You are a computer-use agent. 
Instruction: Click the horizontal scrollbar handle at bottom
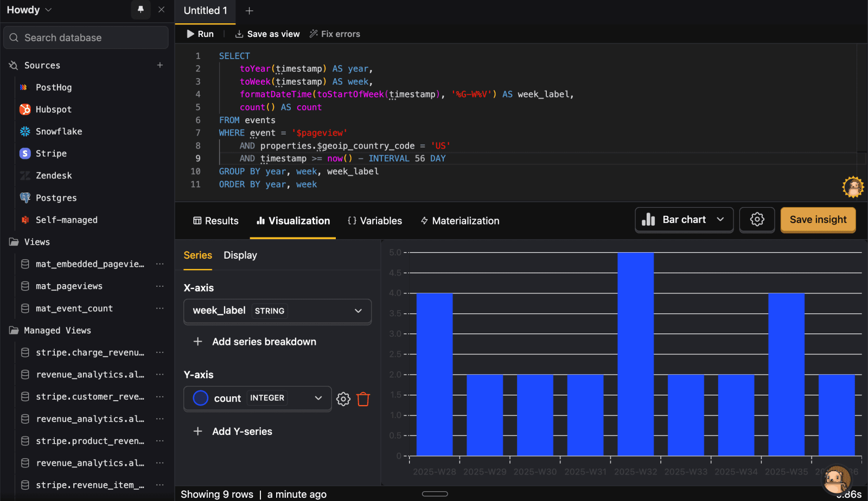(435, 494)
